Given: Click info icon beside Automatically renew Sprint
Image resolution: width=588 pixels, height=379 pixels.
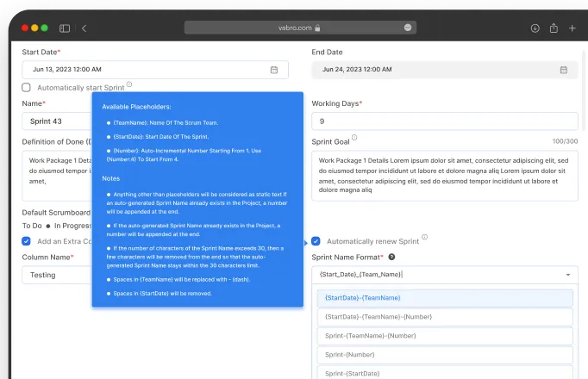Looking at the screenshot, I should (x=424, y=238).
